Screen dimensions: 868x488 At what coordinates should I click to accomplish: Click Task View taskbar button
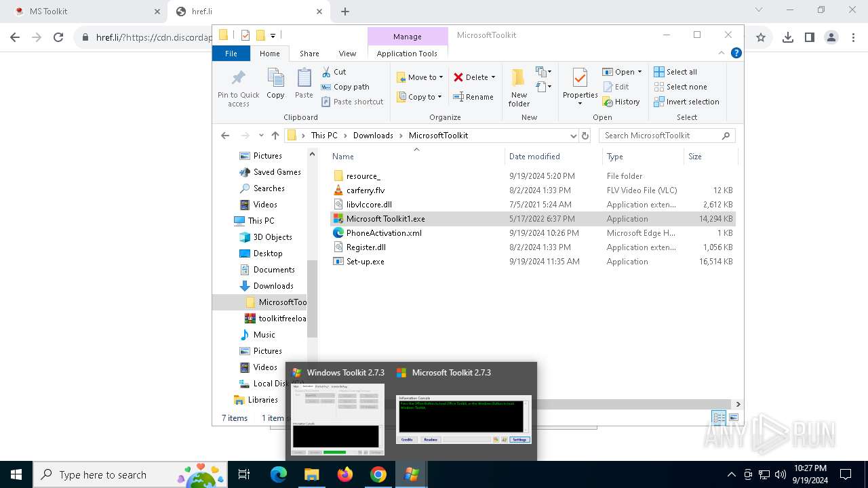click(x=244, y=474)
